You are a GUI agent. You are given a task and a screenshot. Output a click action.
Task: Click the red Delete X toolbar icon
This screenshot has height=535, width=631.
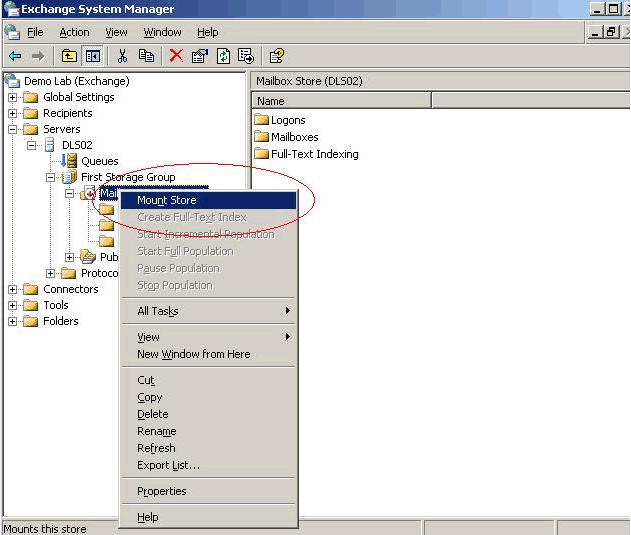tap(176, 56)
